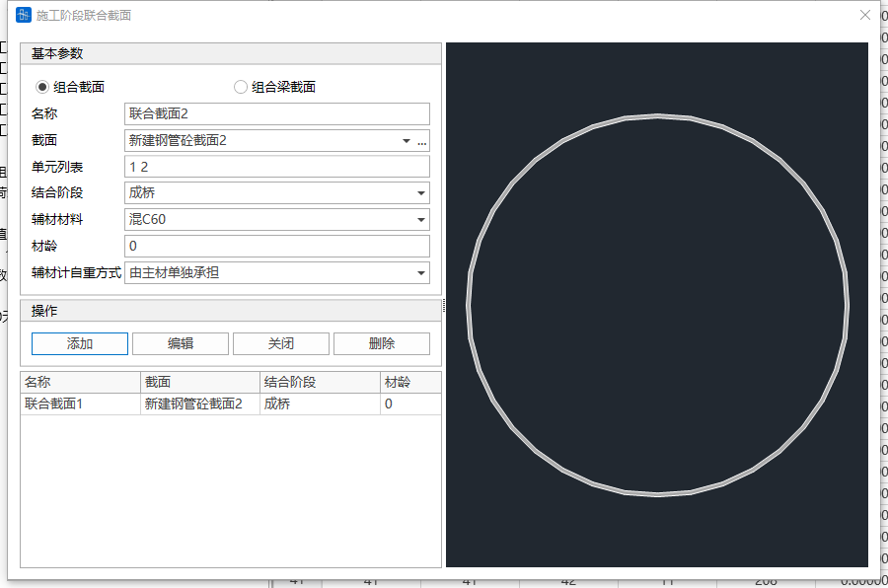
Task: Click the splitter handle beside the preview
Action: click(443, 306)
